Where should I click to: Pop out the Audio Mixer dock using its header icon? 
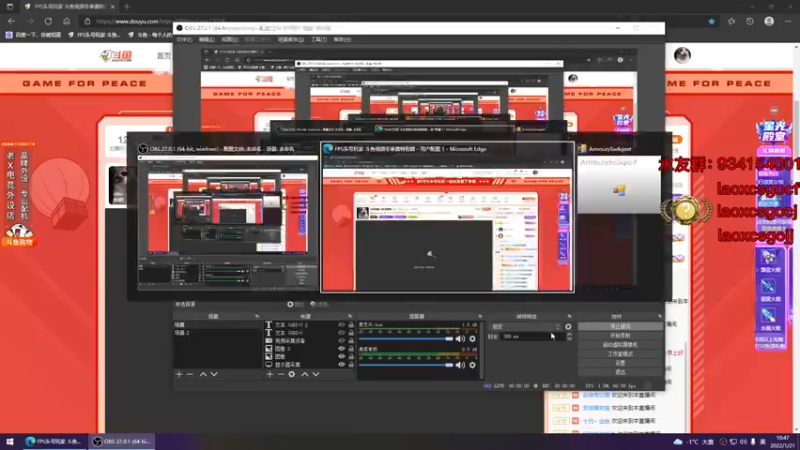pyautogui.click(x=480, y=316)
